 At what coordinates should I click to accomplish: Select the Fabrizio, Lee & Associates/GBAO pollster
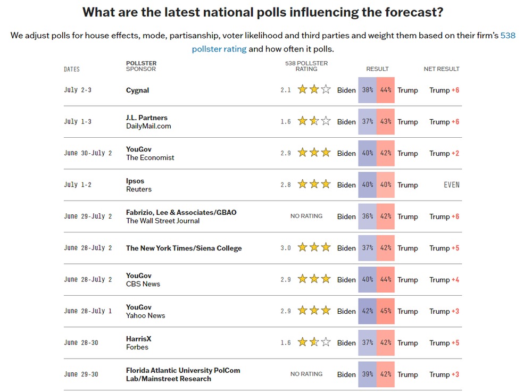[x=181, y=212]
